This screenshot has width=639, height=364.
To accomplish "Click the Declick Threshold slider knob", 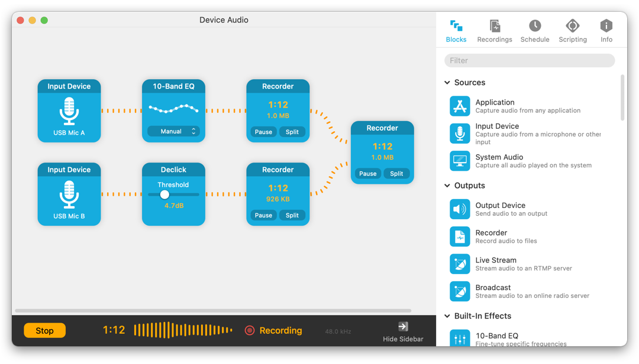I will point(164,194).
